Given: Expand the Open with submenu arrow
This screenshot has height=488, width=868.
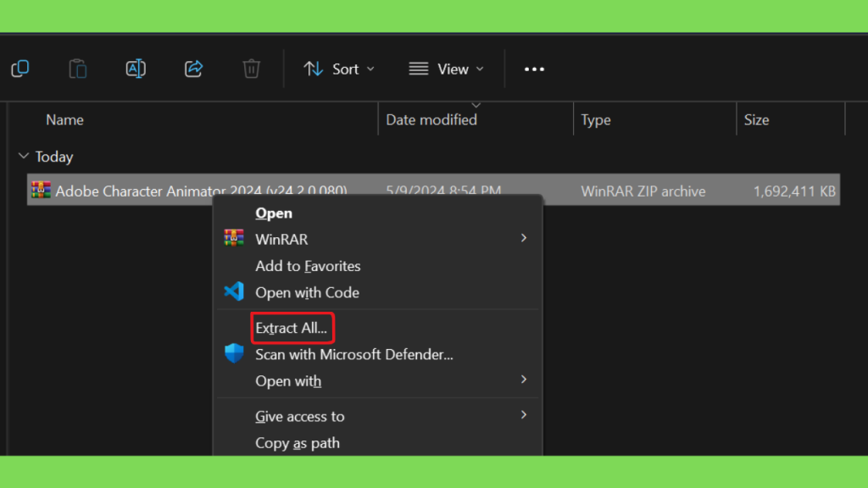Looking at the screenshot, I should [524, 380].
